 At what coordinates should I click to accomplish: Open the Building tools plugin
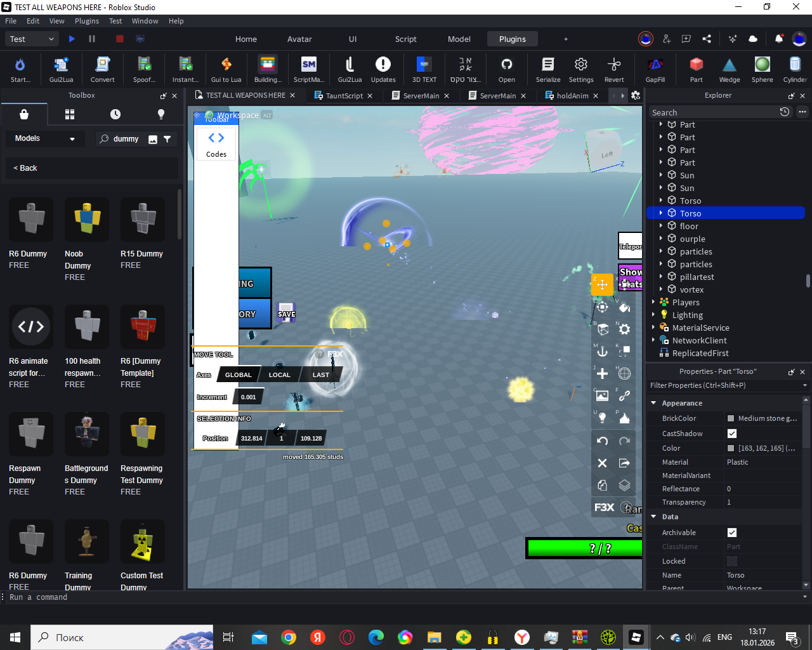coord(268,69)
